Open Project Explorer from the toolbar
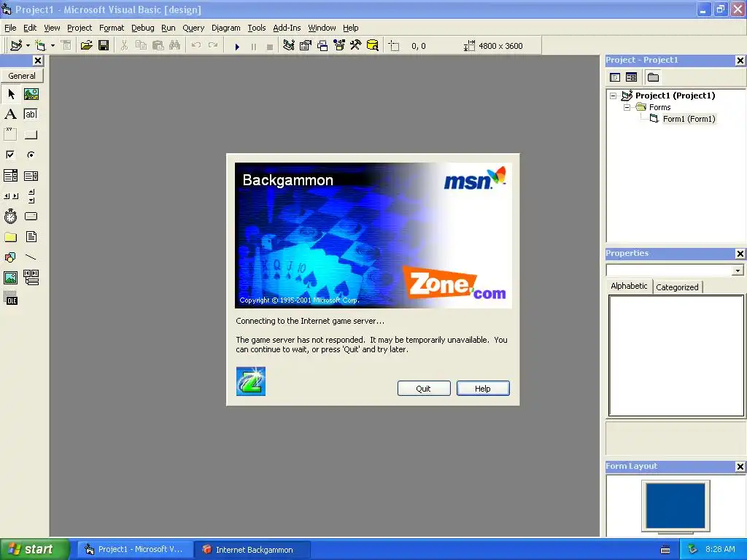This screenshot has width=747, height=560. pyautogui.click(x=288, y=46)
